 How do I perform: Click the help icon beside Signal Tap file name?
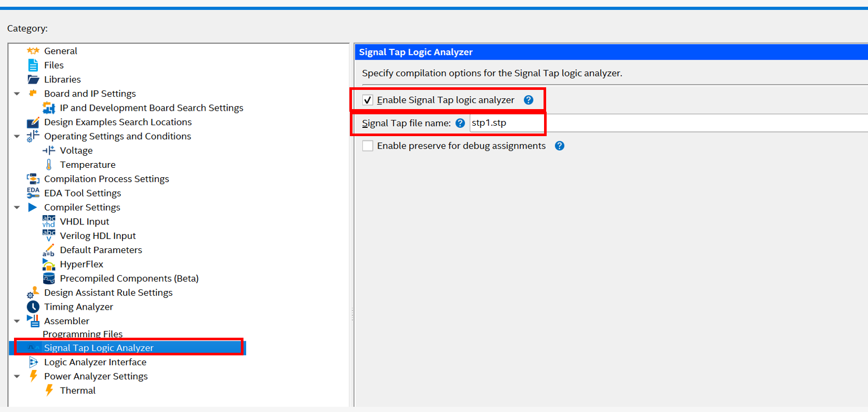pyautogui.click(x=460, y=123)
